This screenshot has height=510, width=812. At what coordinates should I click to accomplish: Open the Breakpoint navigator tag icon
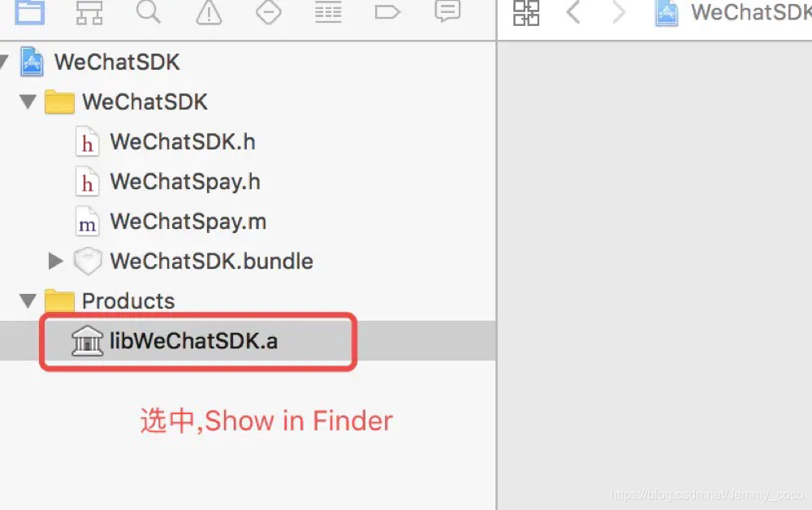pos(387,12)
